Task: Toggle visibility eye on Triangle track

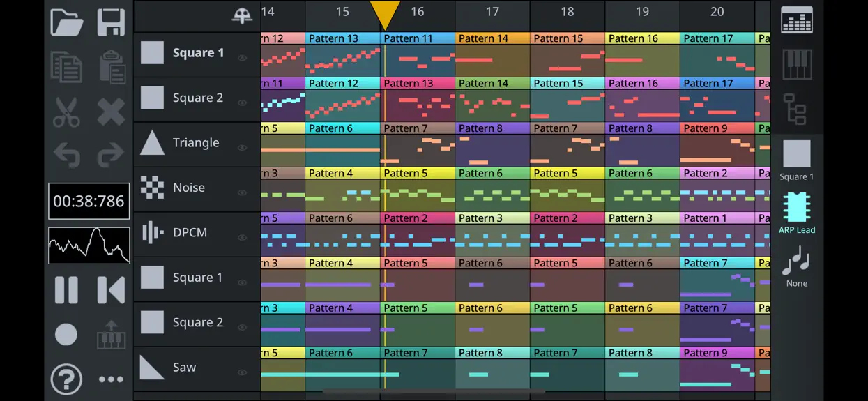Action: 243,148
